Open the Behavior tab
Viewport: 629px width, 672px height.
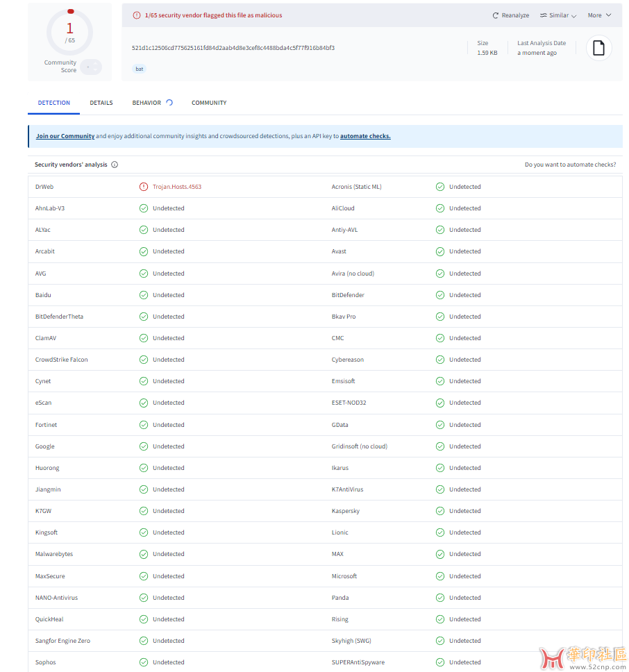pos(146,103)
